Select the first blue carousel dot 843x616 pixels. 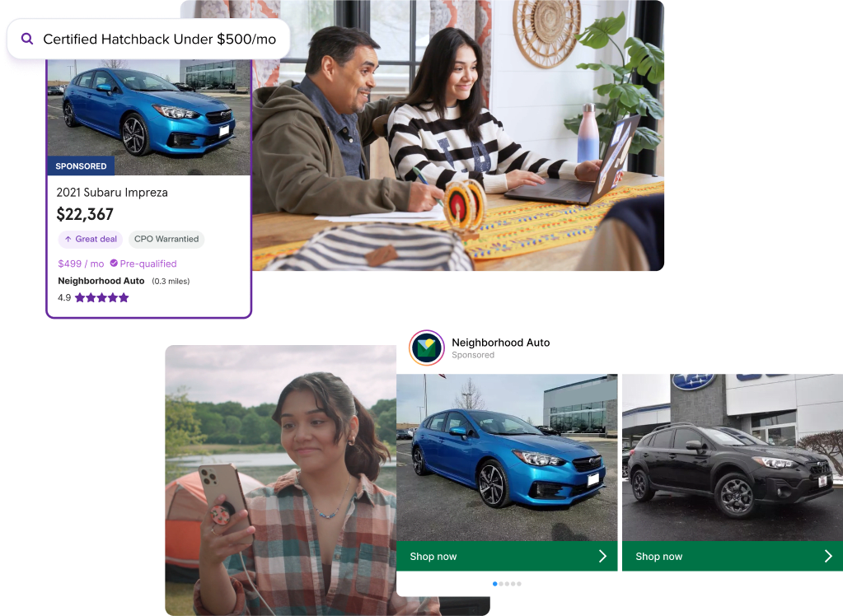pyautogui.click(x=495, y=584)
